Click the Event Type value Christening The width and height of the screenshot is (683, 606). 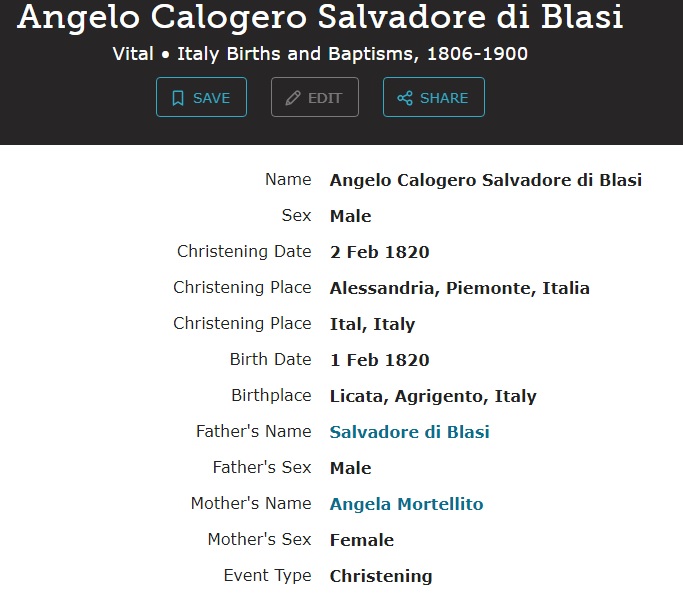click(x=381, y=576)
